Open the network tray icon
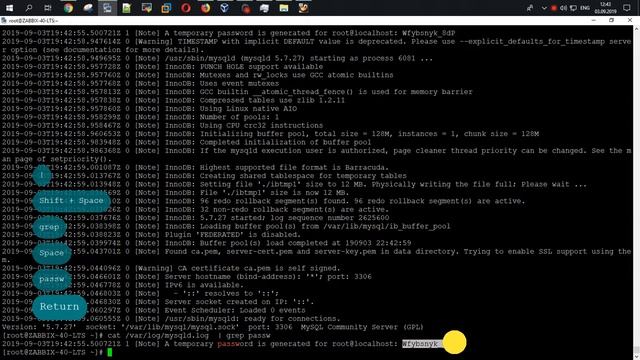 click(x=573, y=8)
